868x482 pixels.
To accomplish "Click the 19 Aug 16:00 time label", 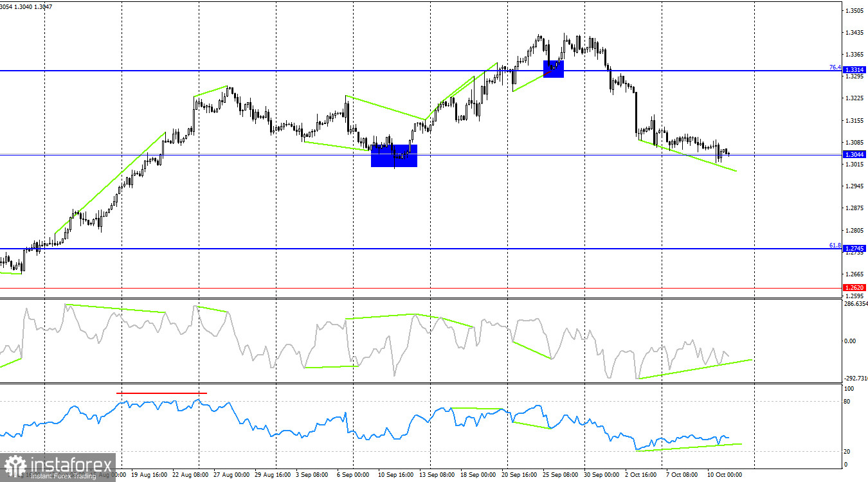I will (150, 475).
